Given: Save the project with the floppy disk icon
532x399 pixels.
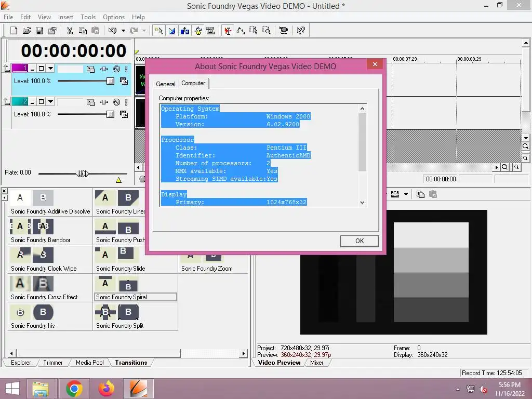Looking at the screenshot, I should pos(39,31).
